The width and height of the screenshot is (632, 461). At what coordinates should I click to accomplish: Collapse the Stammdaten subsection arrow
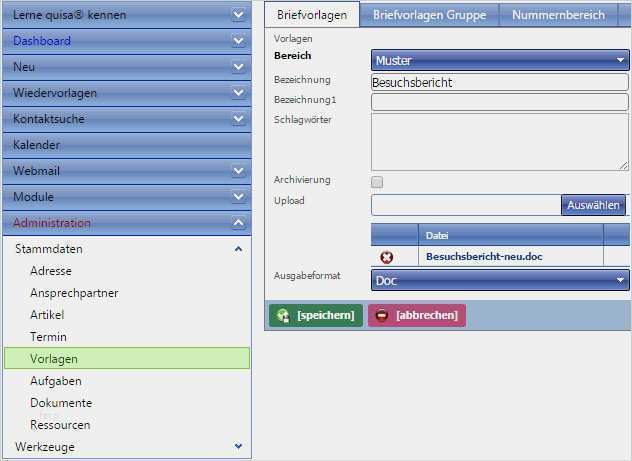[238, 248]
